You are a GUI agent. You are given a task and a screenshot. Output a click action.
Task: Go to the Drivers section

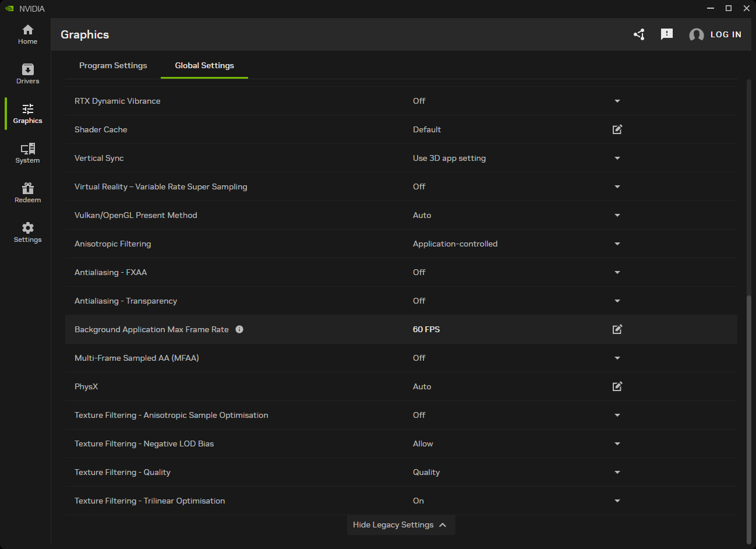tap(27, 74)
